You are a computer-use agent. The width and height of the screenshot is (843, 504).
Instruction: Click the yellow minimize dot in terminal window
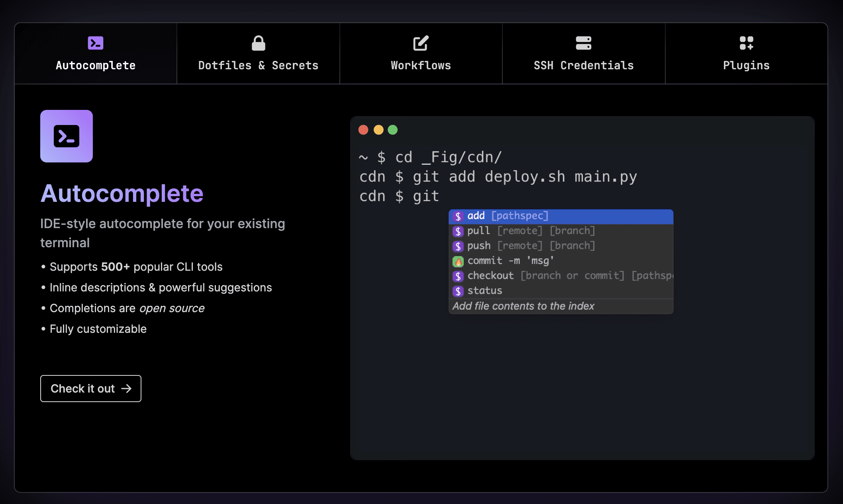pyautogui.click(x=378, y=130)
